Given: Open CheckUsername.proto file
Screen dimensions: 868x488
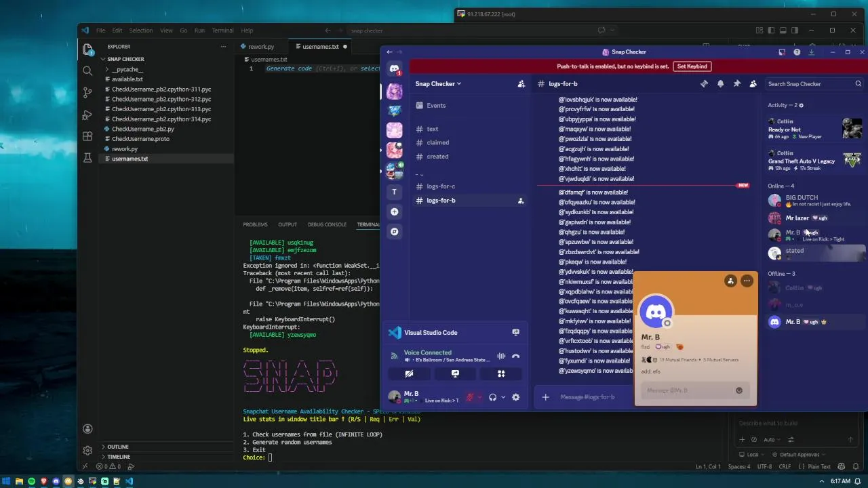Looking at the screenshot, I should pos(140,139).
